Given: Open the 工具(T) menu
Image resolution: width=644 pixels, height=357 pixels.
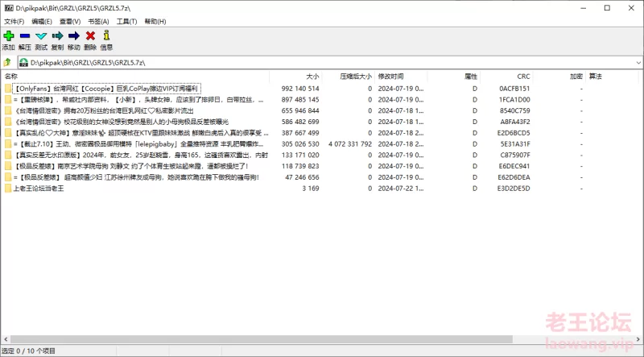Looking at the screenshot, I should pos(126,22).
